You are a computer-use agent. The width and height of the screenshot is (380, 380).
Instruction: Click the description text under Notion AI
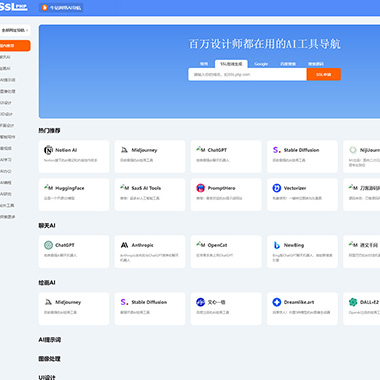(x=71, y=160)
